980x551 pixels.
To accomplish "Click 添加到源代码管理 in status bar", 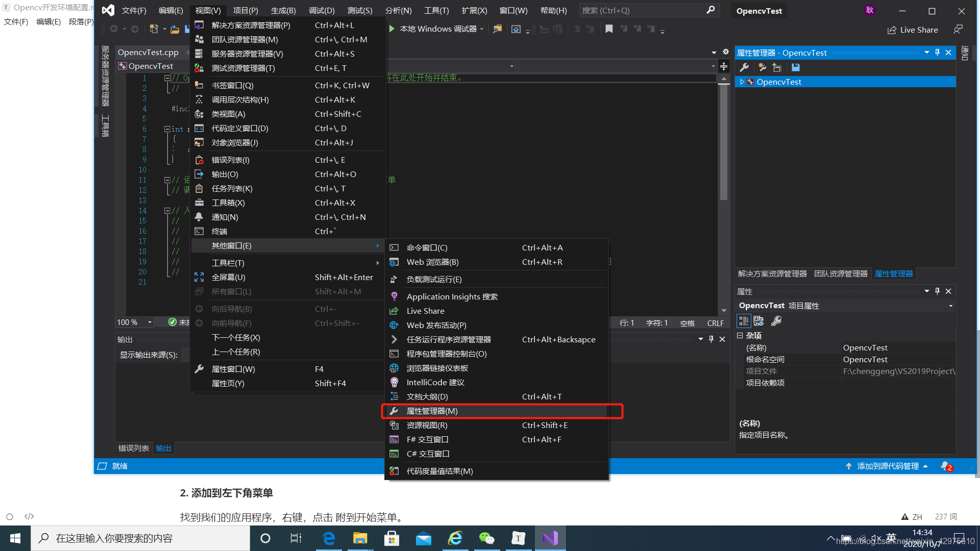I will coord(887,466).
